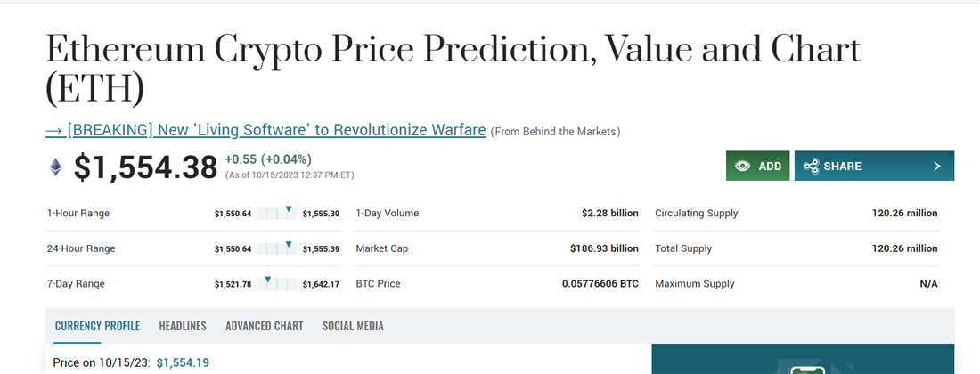This screenshot has width=980, height=374.
Task: Click the 1-Hour Range indicator bar
Action: 277,214
